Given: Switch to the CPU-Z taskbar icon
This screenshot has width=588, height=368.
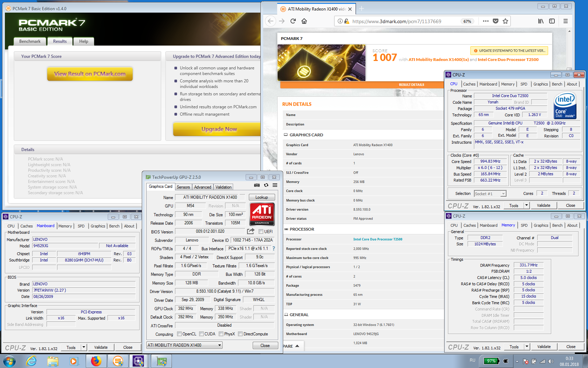Looking at the screenshot, I should (x=138, y=361).
